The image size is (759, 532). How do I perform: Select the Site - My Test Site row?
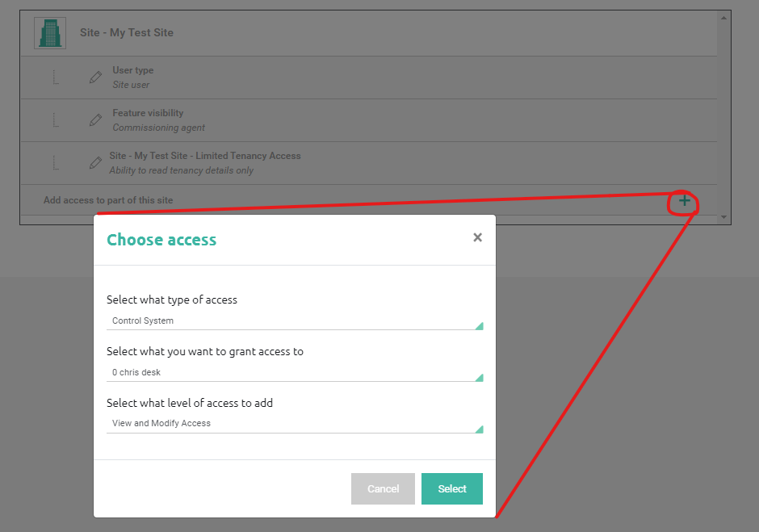pos(369,33)
